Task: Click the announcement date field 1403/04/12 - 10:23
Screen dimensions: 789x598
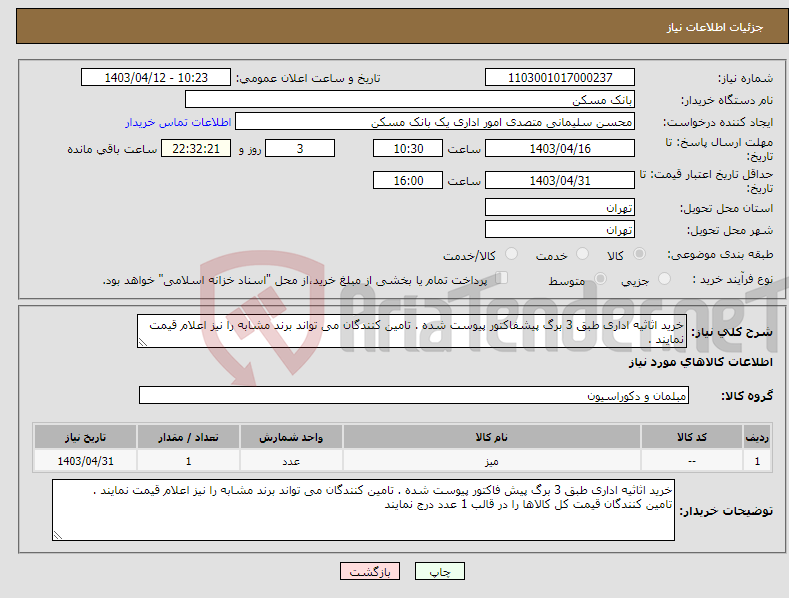Action: pos(156,78)
